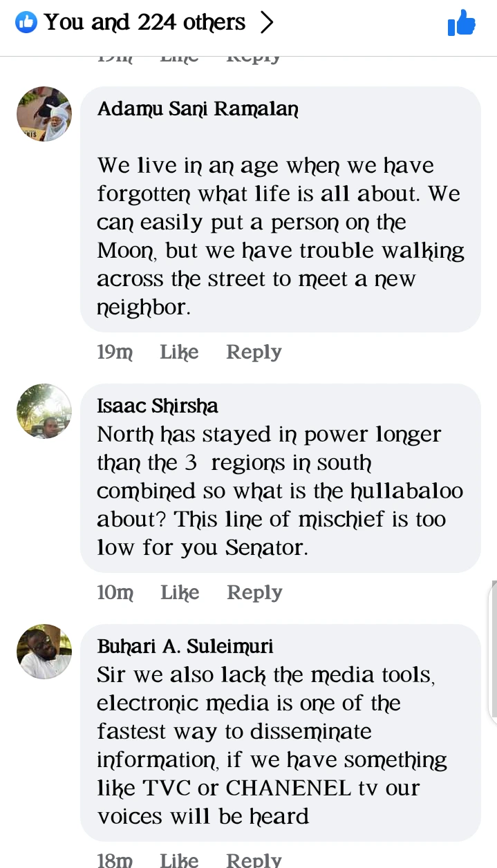Open Buhari A. Suleimuri's profile picture
The image size is (497, 868).
pyautogui.click(x=44, y=652)
